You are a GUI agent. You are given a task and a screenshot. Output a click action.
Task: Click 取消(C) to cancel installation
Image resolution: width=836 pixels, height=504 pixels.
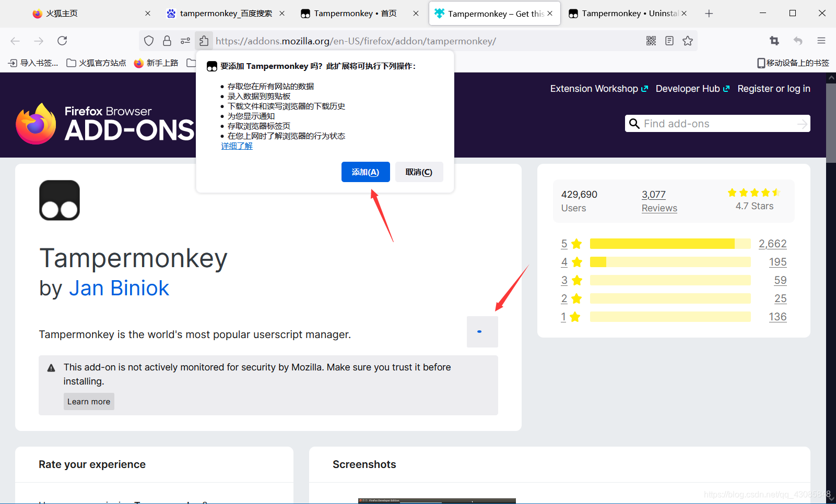click(419, 172)
